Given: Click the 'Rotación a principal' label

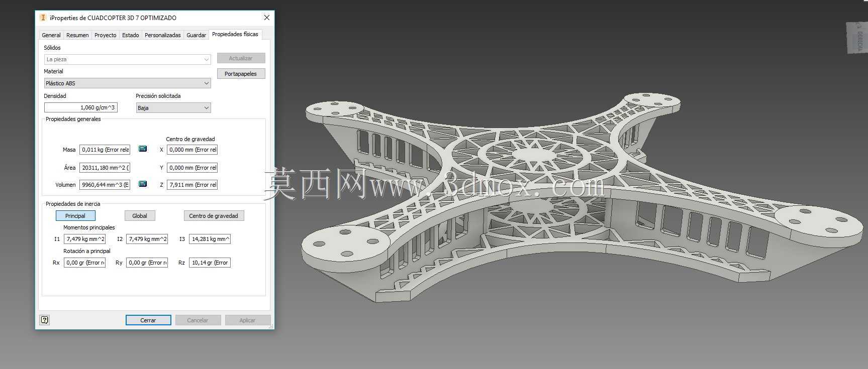Looking at the screenshot, I should [87, 251].
